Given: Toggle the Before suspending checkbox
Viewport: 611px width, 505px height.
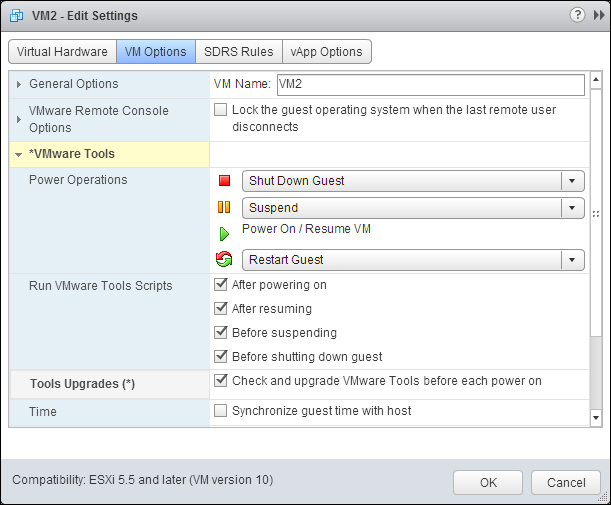Looking at the screenshot, I should (x=221, y=333).
